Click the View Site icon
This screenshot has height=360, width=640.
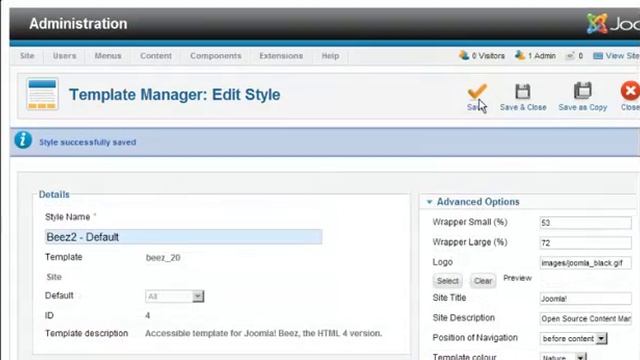(x=598, y=56)
